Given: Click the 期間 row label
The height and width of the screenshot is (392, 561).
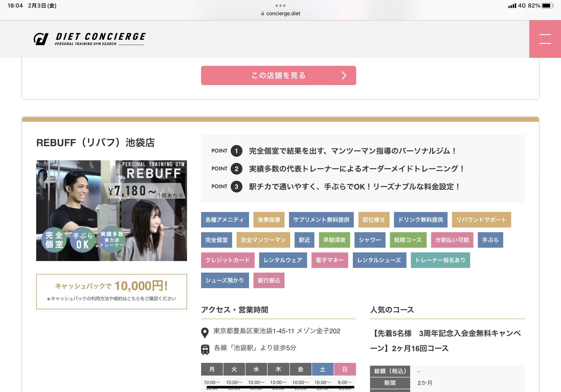Looking at the screenshot, I should [x=390, y=383].
